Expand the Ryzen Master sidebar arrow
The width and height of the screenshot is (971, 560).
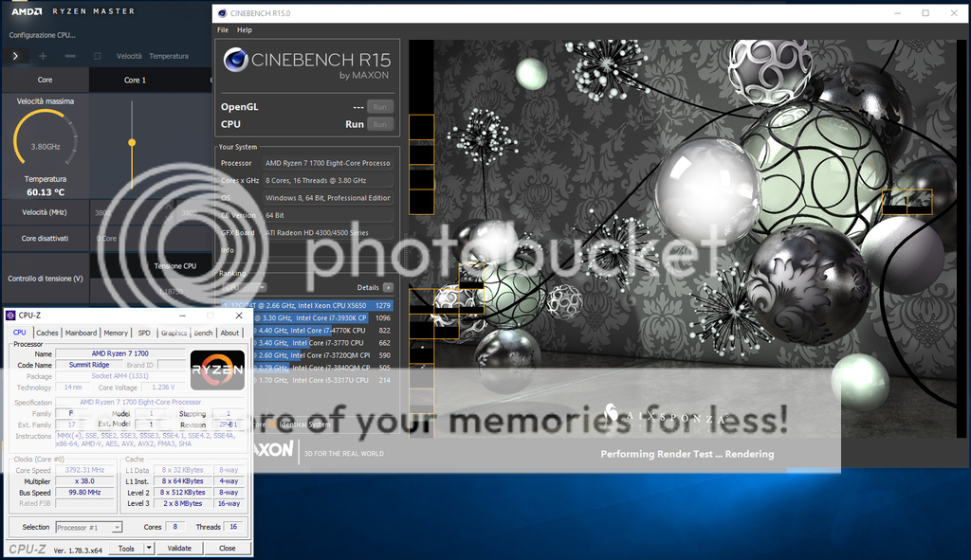[x=15, y=56]
